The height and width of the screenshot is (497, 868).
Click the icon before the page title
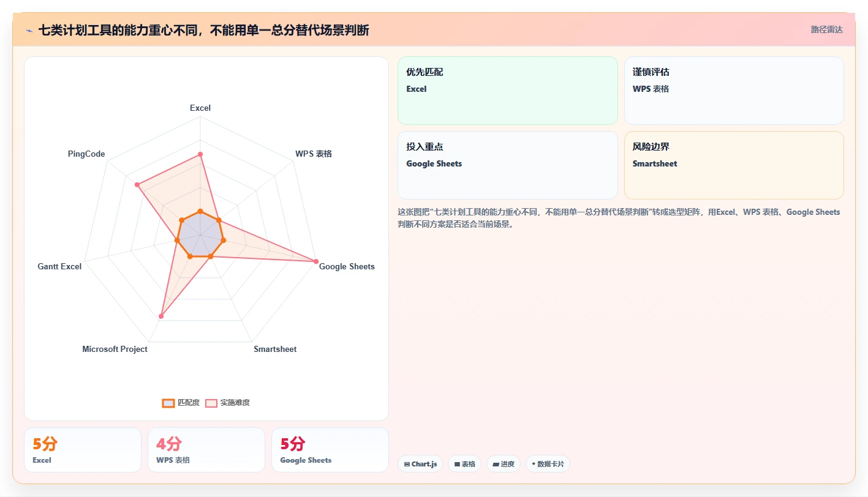pos(29,30)
